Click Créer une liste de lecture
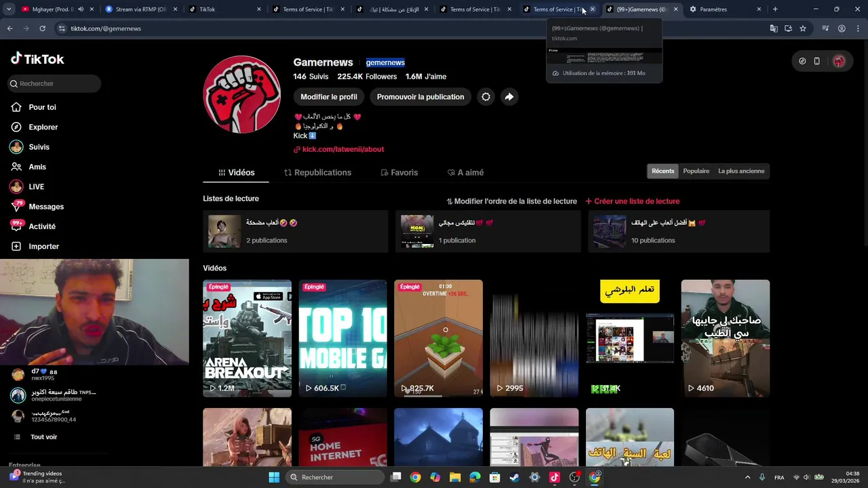This screenshot has width=868, height=488. pyautogui.click(x=632, y=201)
